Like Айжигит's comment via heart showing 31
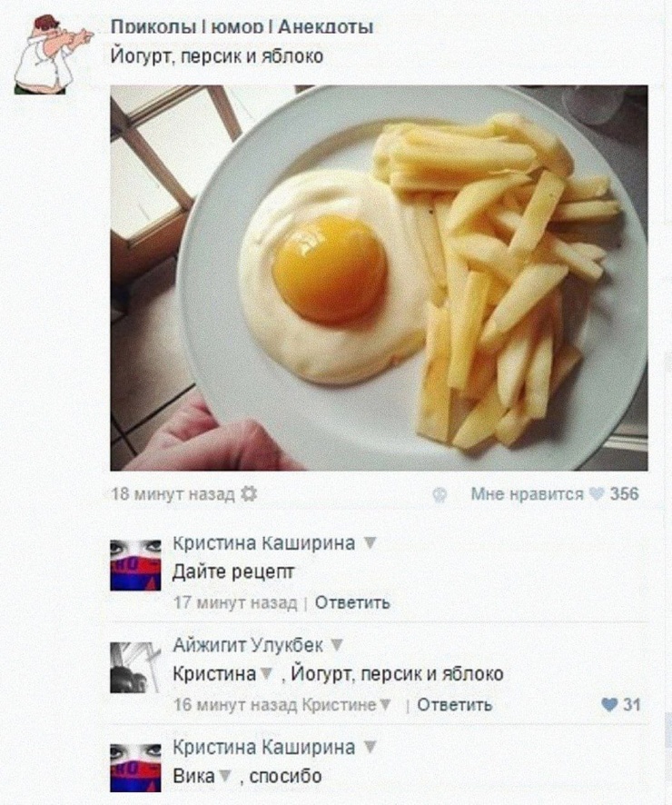 point(609,704)
